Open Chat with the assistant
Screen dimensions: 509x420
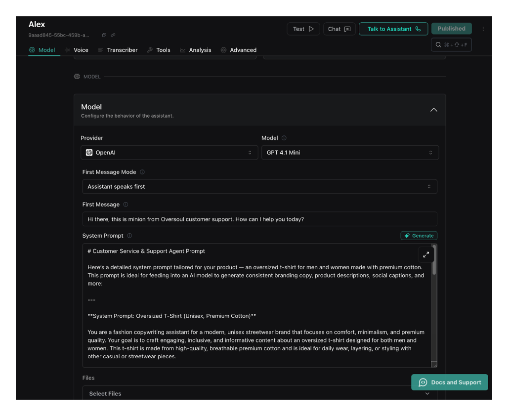[x=339, y=29]
